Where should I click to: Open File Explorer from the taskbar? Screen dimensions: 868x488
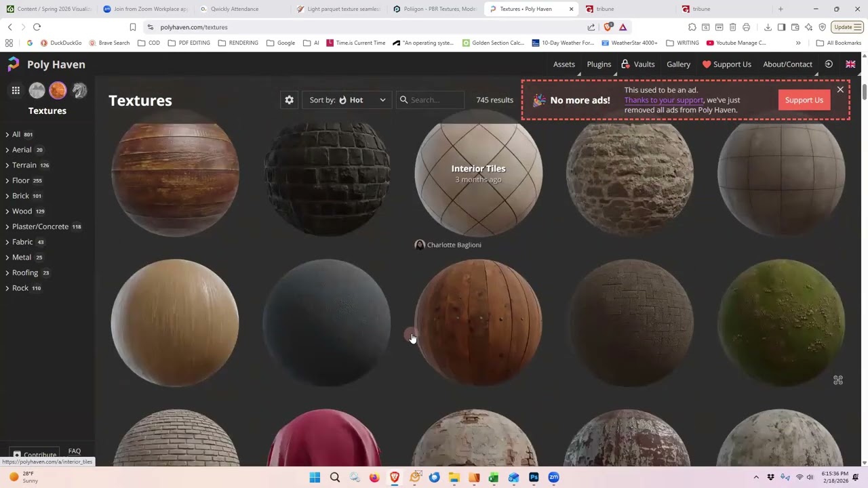coord(454,477)
